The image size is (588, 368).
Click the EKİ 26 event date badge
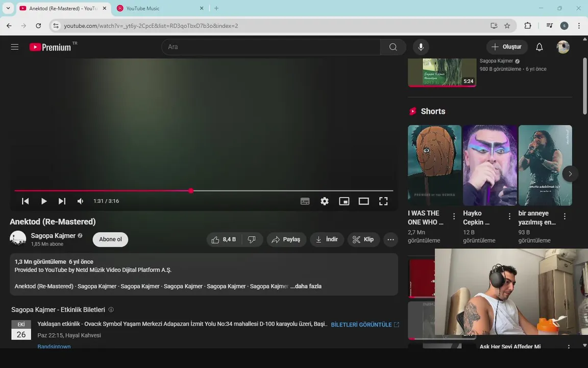tap(21, 330)
